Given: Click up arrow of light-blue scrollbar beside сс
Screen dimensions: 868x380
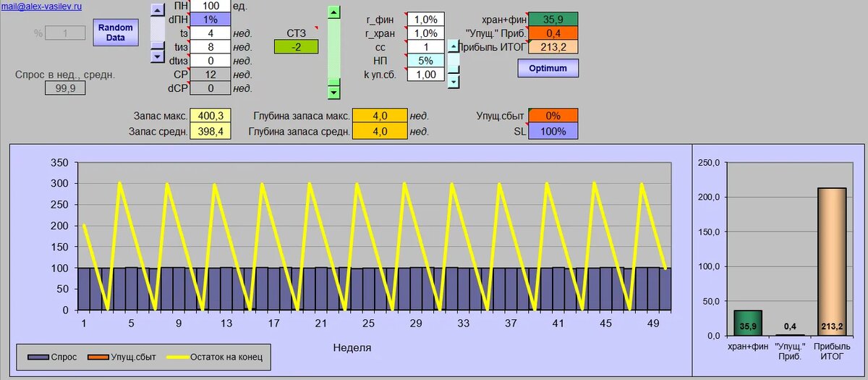Looking at the screenshot, I should click(454, 47).
